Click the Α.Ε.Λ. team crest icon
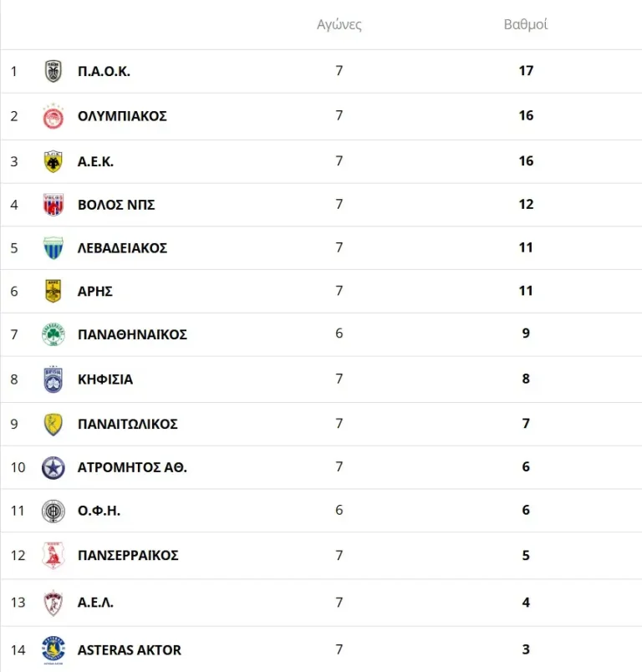The image size is (642, 672). (53, 603)
